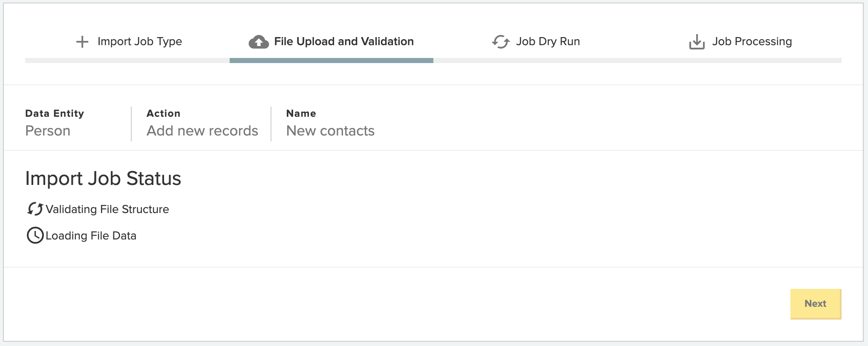Screen dimensions: 868x346
Task: Click the Job Processing download tray icon
Action: click(x=697, y=42)
